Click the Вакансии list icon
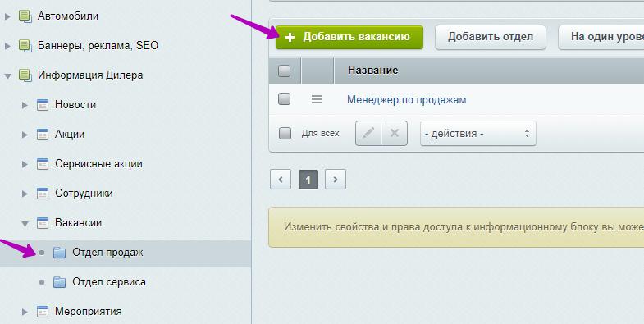 [43, 223]
